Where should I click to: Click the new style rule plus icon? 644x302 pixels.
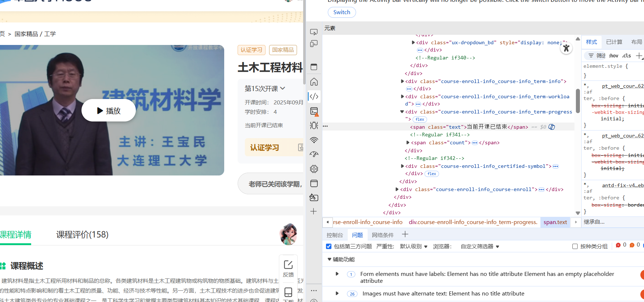click(x=639, y=56)
